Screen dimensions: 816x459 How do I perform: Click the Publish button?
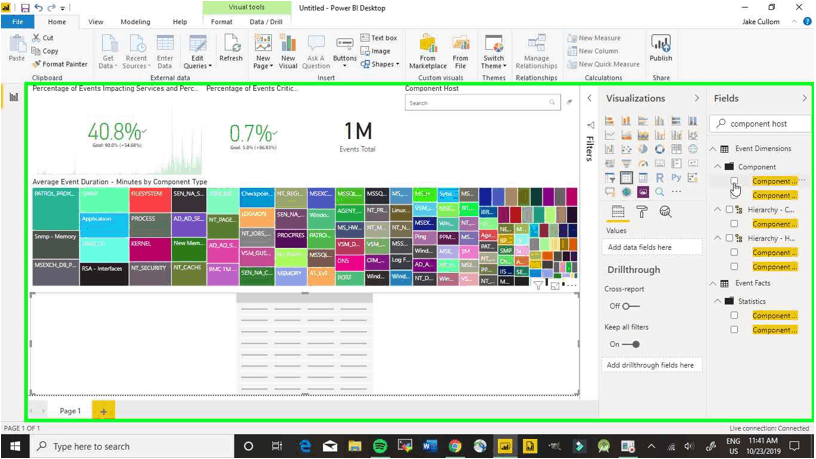[x=661, y=48]
